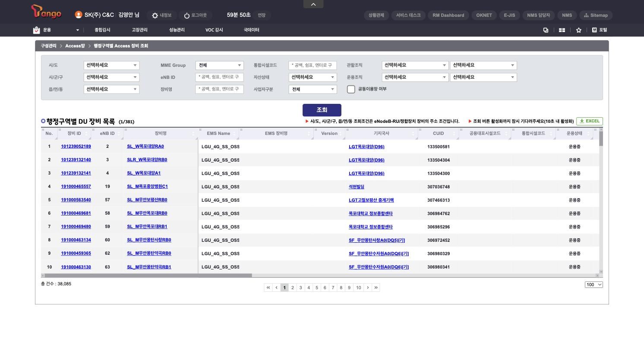Go to the next page arrow
The height and width of the screenshot is (350, 644).
368,287
